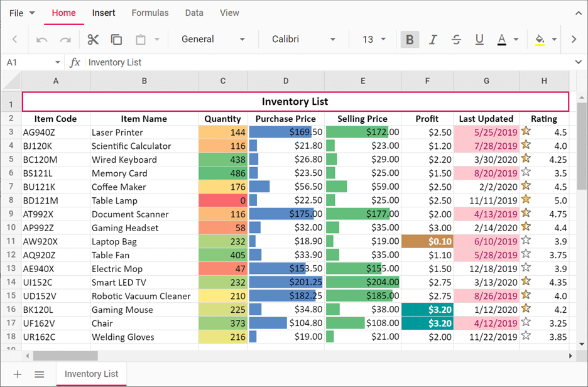Open the Name Box dropdown arrow

(x=57, y=62)
